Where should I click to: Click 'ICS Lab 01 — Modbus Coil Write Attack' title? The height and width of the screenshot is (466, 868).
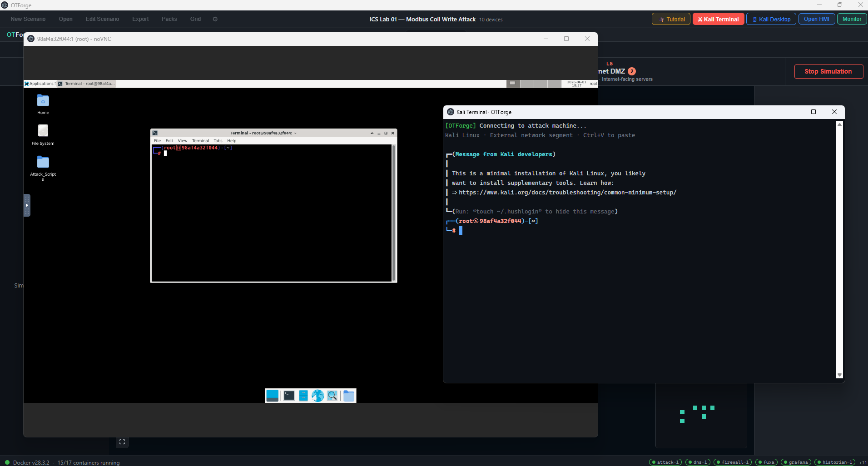[x=422, y=19]
